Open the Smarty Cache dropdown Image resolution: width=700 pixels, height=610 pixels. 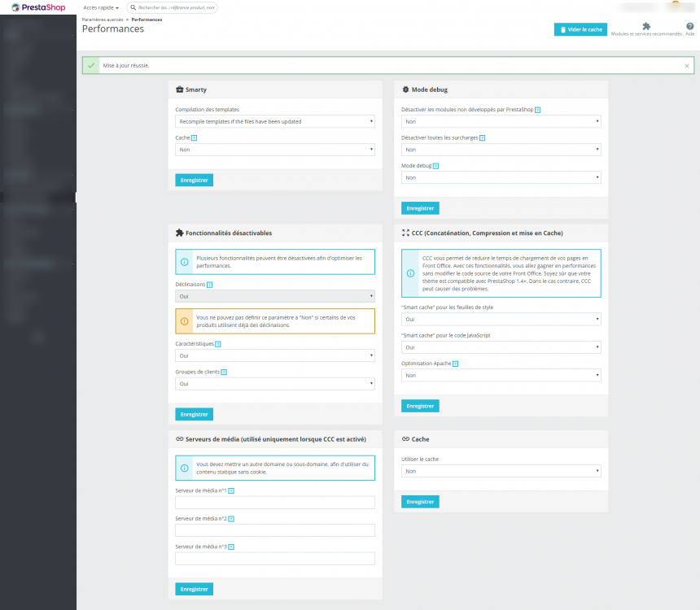275,150
